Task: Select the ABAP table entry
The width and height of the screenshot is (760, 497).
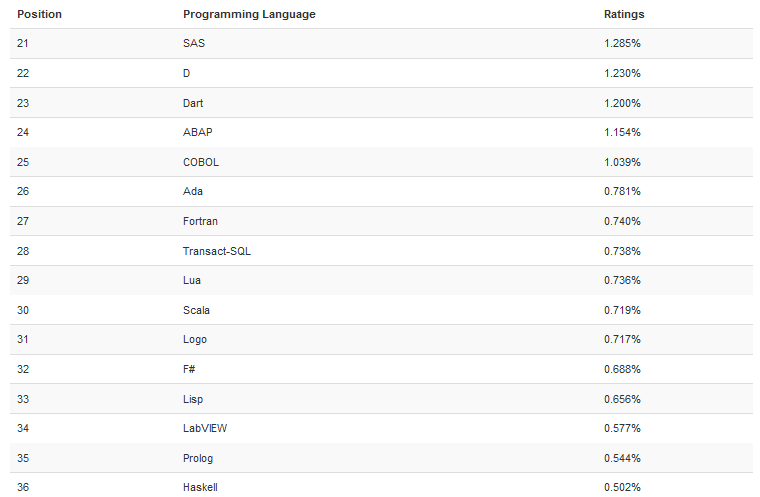Action: point(198,132)
